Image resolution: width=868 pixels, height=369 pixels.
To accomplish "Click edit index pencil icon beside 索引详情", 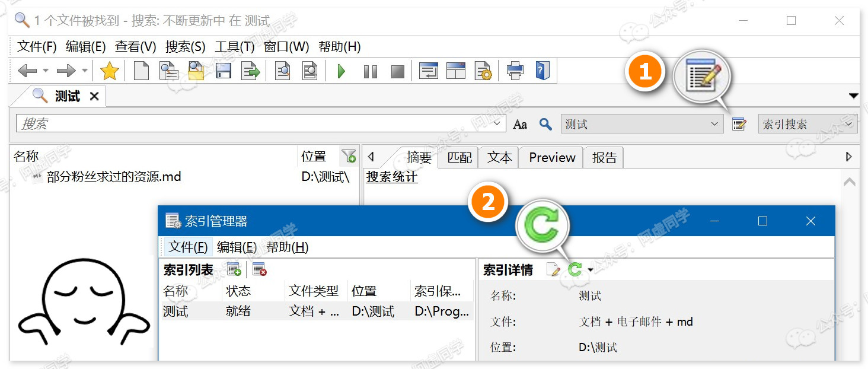I will [553, 270].
